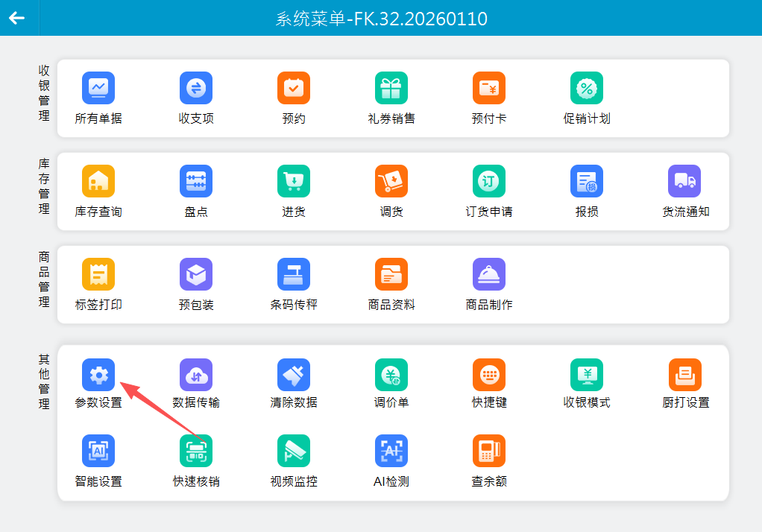Open the 进货 purchase cart icon
The image size is (762, 532).
pos(294,181)
